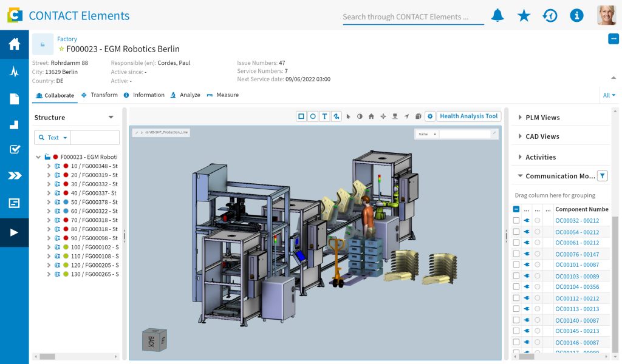Viewport: 622px width, 364px height.
Task: Select the circle markup tool
Action: pyautogui.click(x=313, y=116)
